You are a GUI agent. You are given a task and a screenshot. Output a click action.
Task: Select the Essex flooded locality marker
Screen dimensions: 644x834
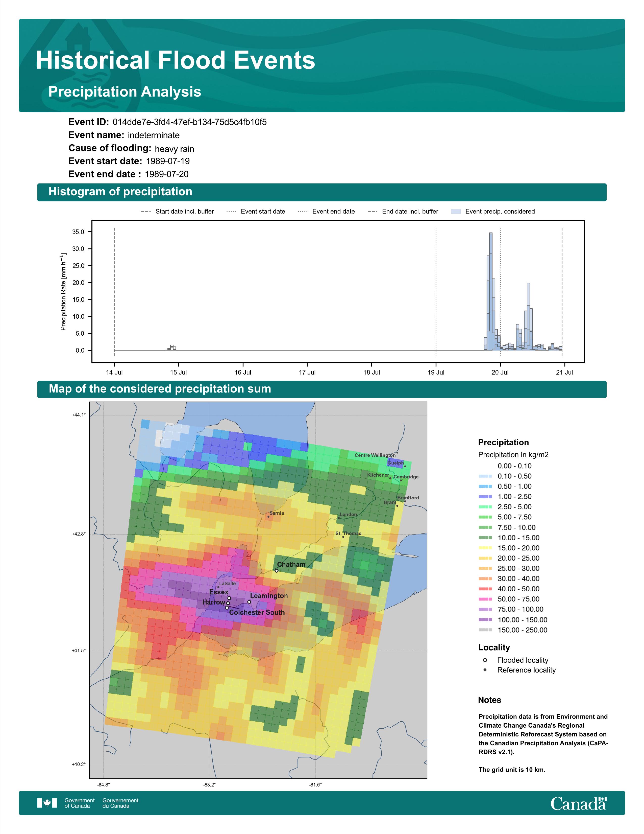pyautogui.click(x=229, y=598)
